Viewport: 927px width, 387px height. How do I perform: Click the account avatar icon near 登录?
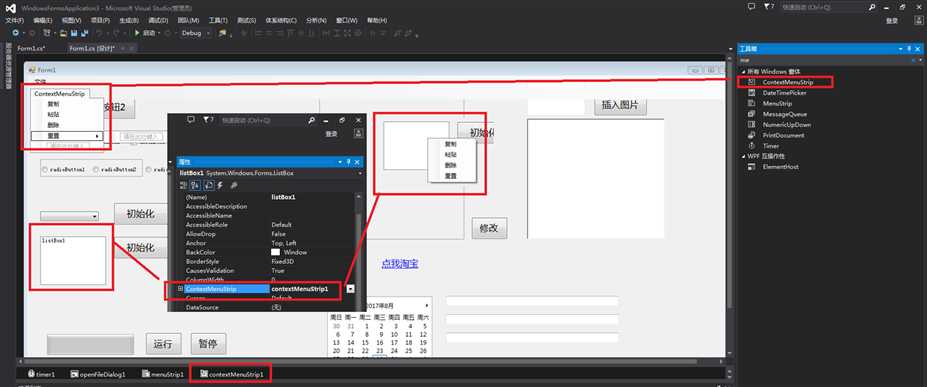pos(918,21)
